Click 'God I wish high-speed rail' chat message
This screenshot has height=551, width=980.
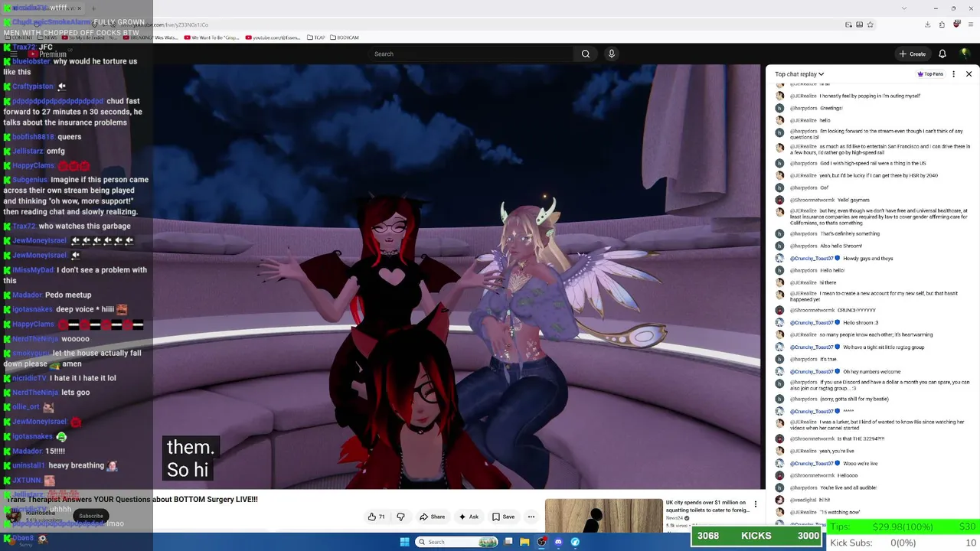(873, 164)
